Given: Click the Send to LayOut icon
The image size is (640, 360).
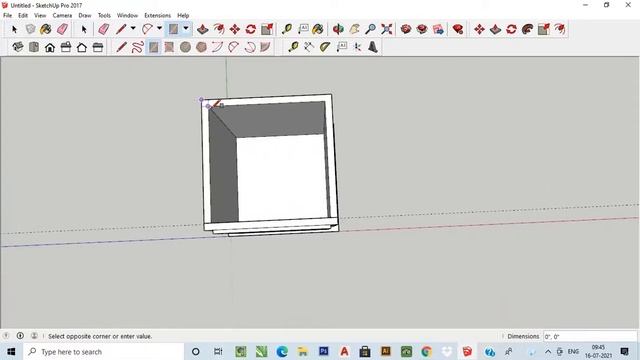Looking at the screenshot, I should (x=438, y=29).
